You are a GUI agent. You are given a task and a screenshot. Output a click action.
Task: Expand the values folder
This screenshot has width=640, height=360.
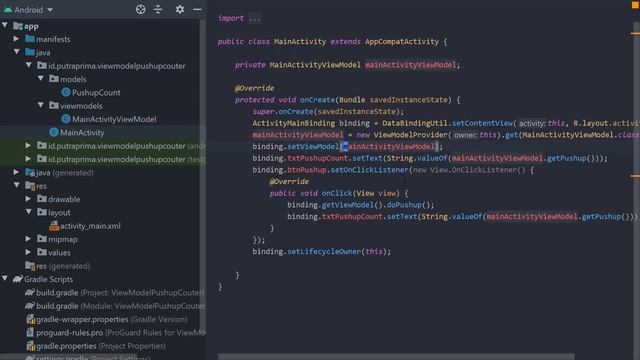pyautogui.click(x=28, y=252)
